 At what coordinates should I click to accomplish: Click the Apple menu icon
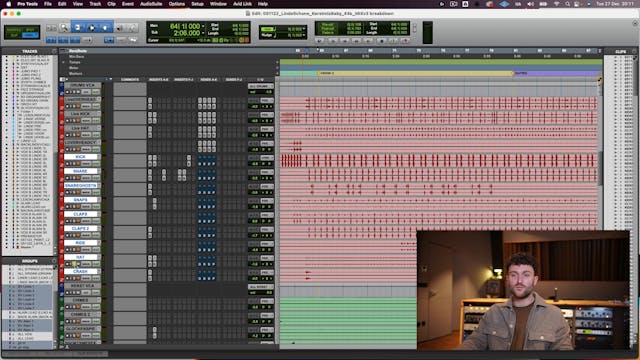point(9,4)
